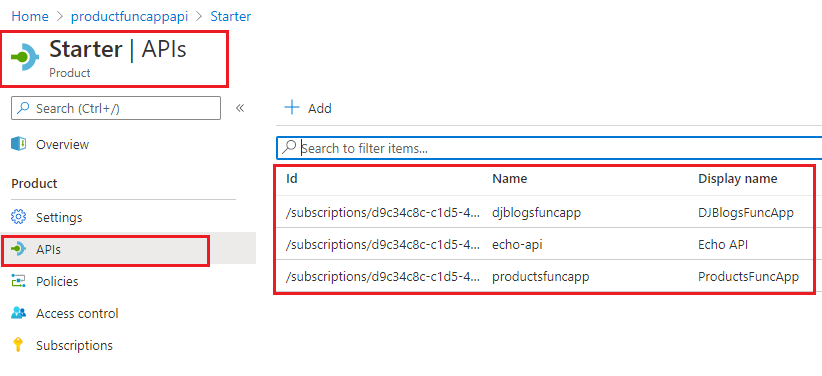Click the Subscriptions key icon
Screen dimensions: 822x376
(x=18, y=345)
